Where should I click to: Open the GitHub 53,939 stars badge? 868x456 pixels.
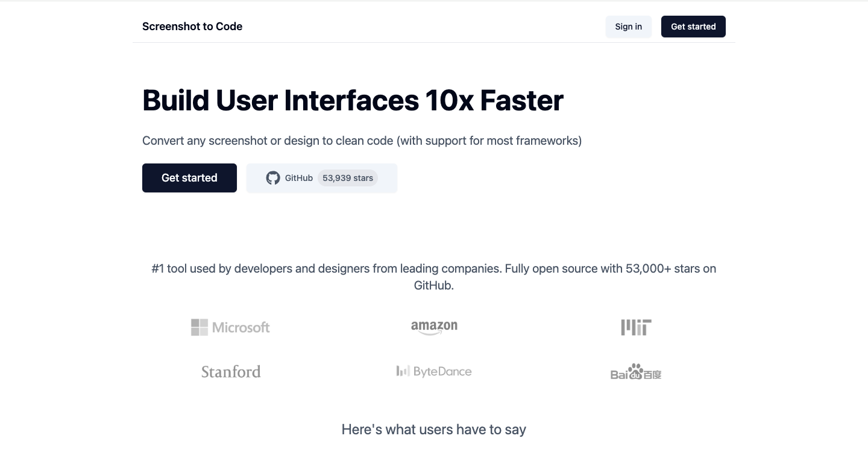321,178
